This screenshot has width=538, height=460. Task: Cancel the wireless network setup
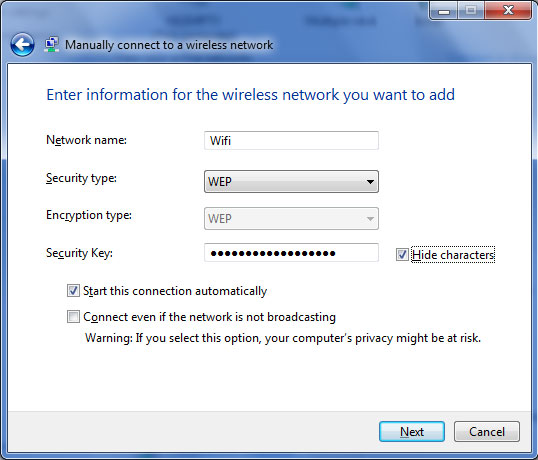click(487, 432)
